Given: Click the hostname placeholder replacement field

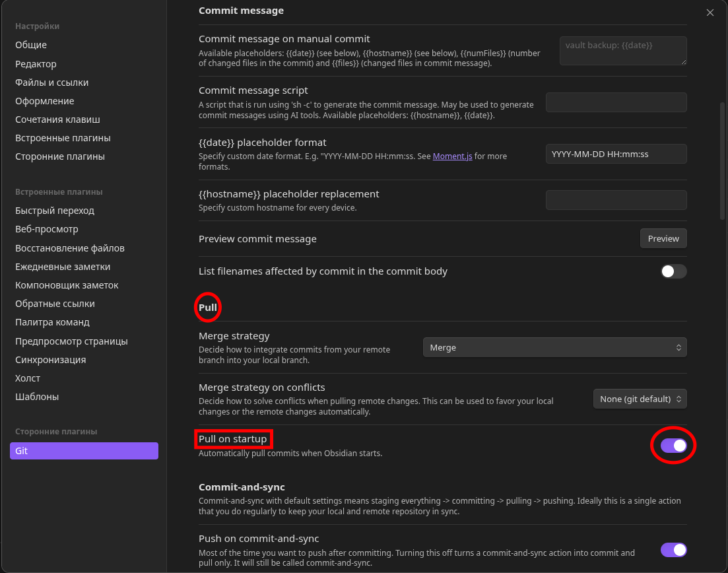Looking at the screenshot, I should pos(616,200).
